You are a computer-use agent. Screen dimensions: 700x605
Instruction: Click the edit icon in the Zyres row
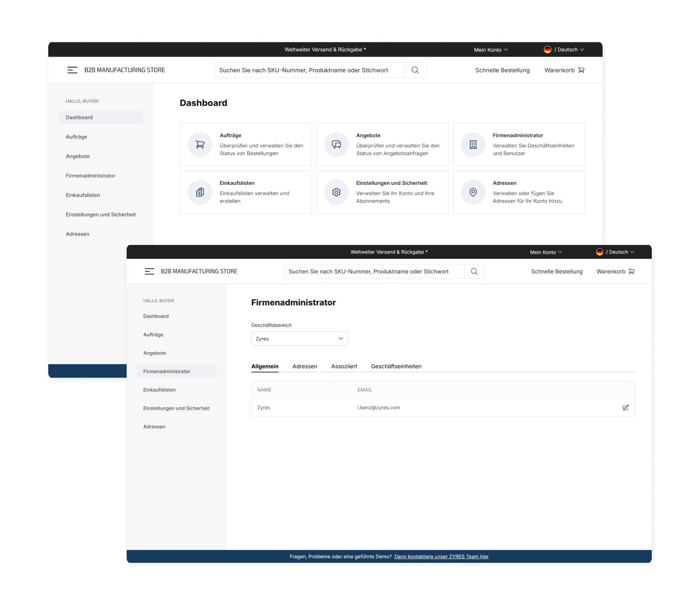pyautogui.click(x=625, y=407)
